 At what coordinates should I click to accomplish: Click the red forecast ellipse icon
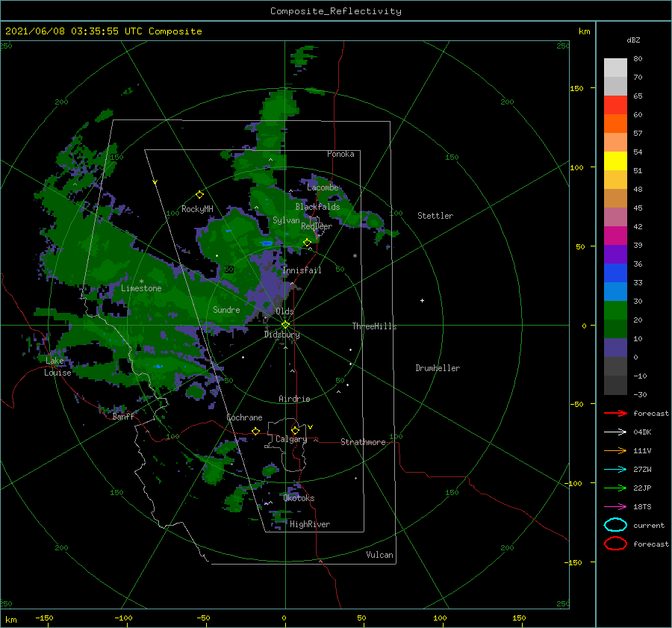pyautogui.click(x=615, y=544)
